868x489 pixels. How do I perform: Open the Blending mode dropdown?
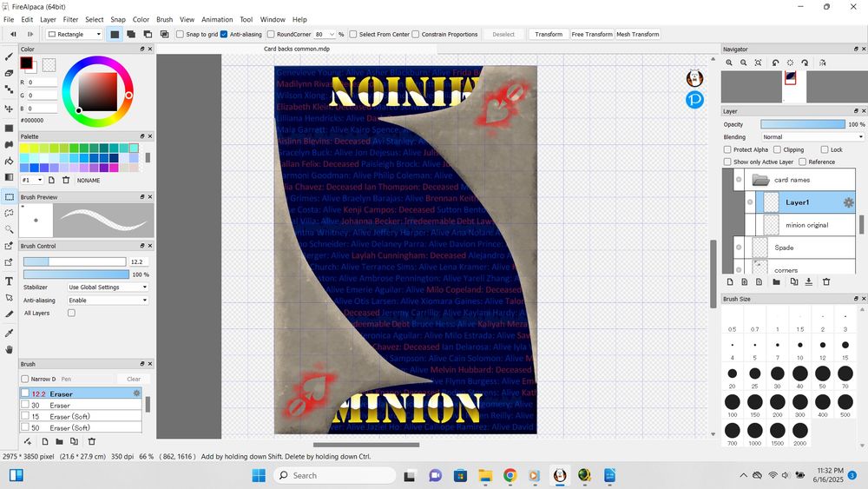click(812, 136)
